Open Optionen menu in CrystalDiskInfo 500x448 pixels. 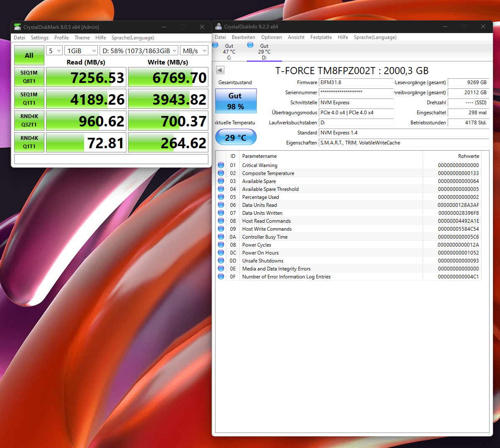[272, 37]
